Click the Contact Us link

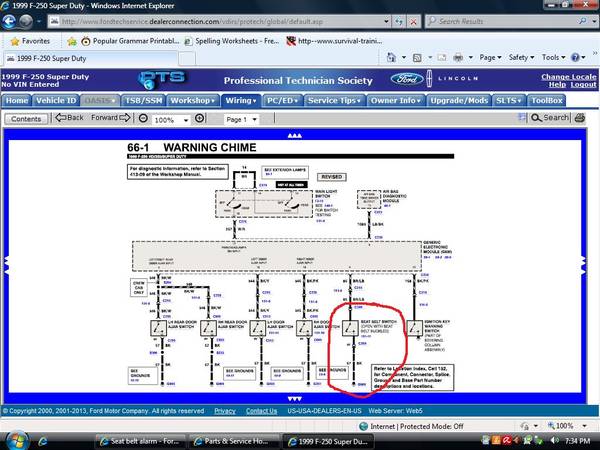coord(261,411)
